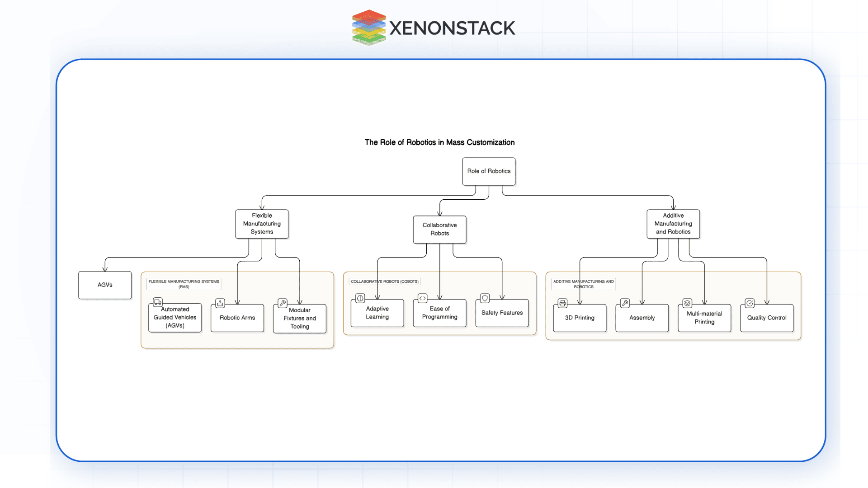868x488 pixels.
Task: Select the Role of Robotics root node
Action: (x=489, y=171)
